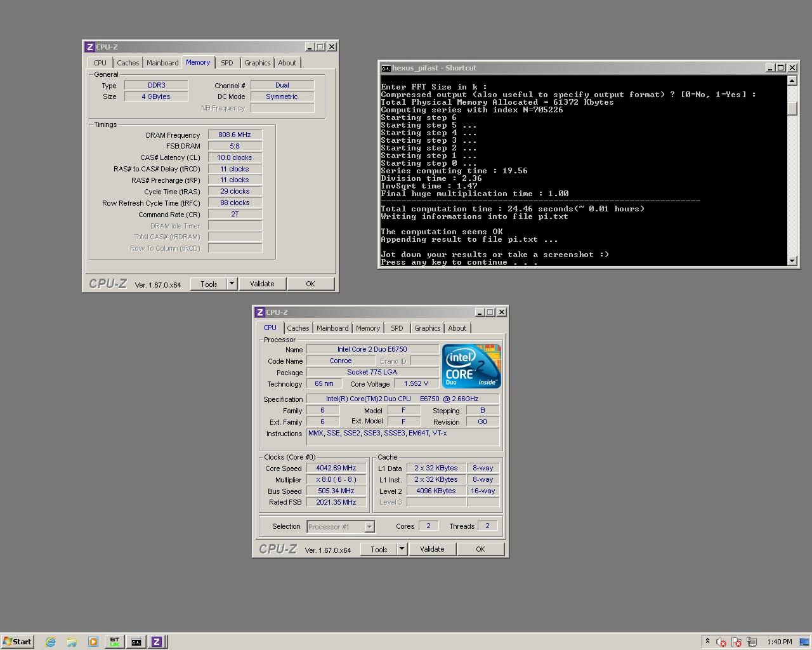Click Tools button in Memory CPU-Z window
This screenshot has height=650, width=812.
[x=209, y=284]
